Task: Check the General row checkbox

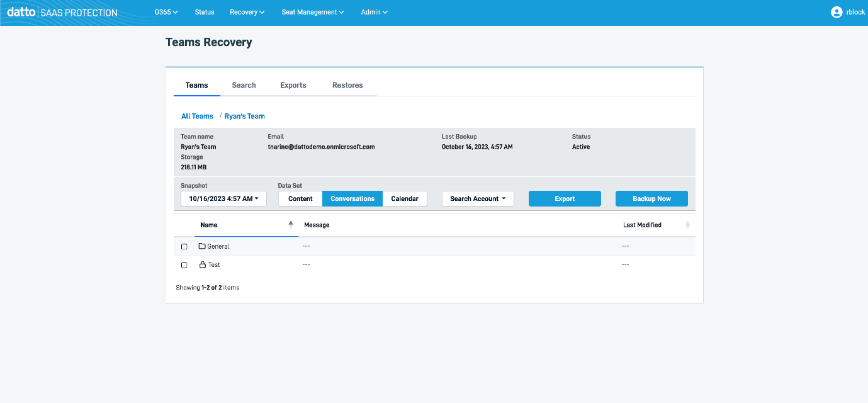Action: [184, 247]
